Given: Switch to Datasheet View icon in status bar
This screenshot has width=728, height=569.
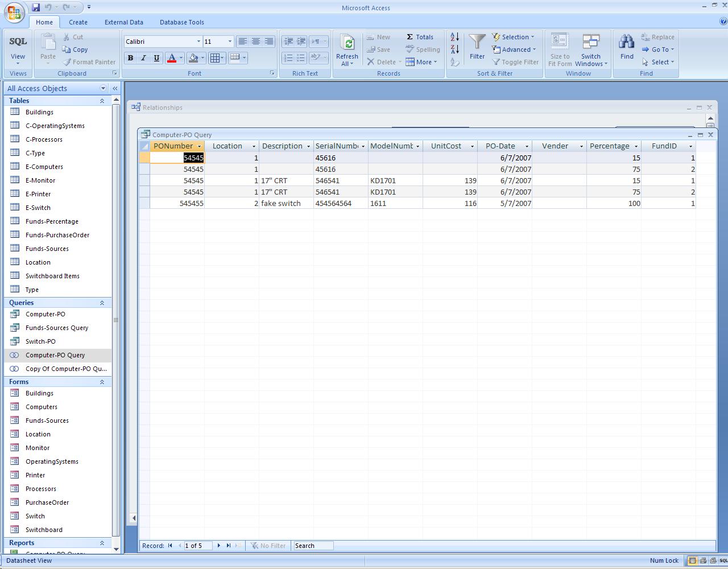Looking at the screenshot, I should pyautogui.click(x=692, y=560).
